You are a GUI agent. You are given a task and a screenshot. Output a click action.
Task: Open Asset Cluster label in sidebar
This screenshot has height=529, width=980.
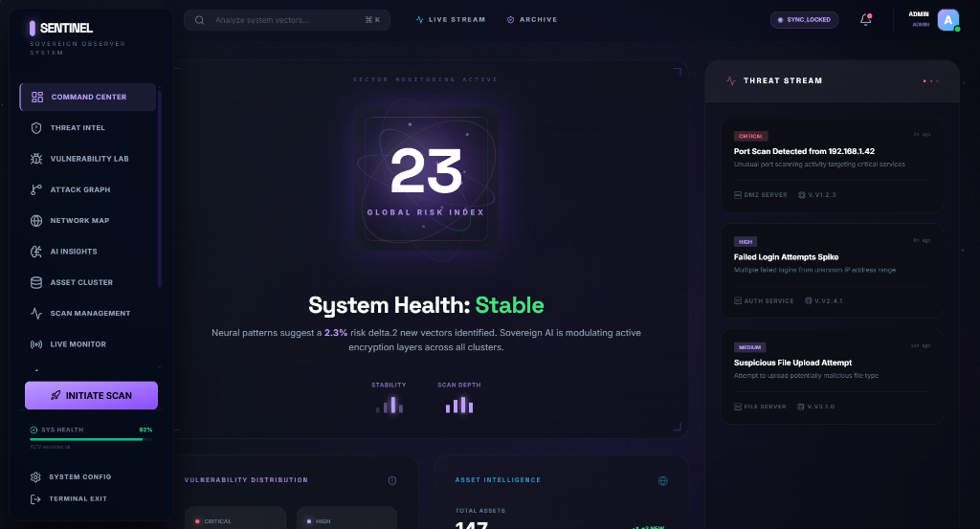[x=81, y=282]
